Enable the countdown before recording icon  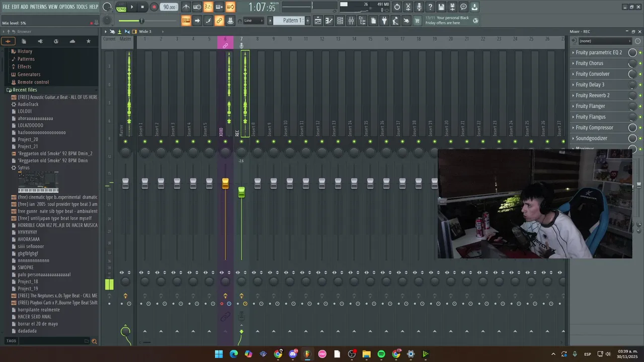click(208, 7)
